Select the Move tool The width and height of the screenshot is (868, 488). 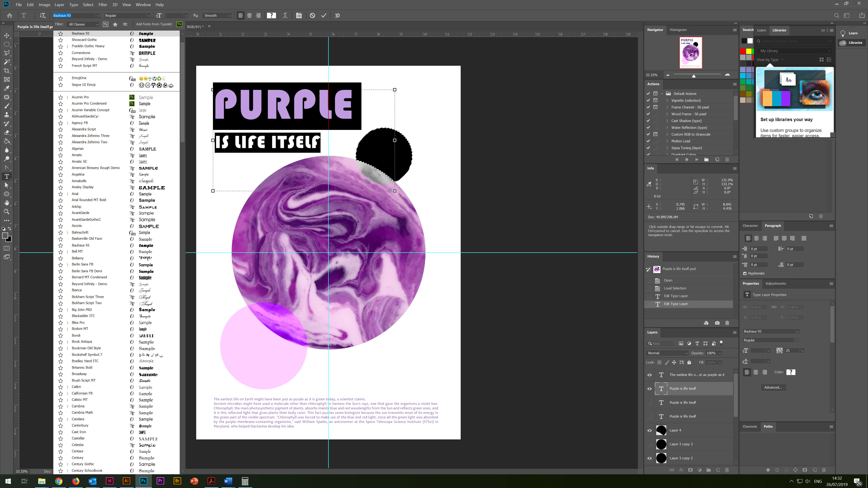[x=7, y=35]
